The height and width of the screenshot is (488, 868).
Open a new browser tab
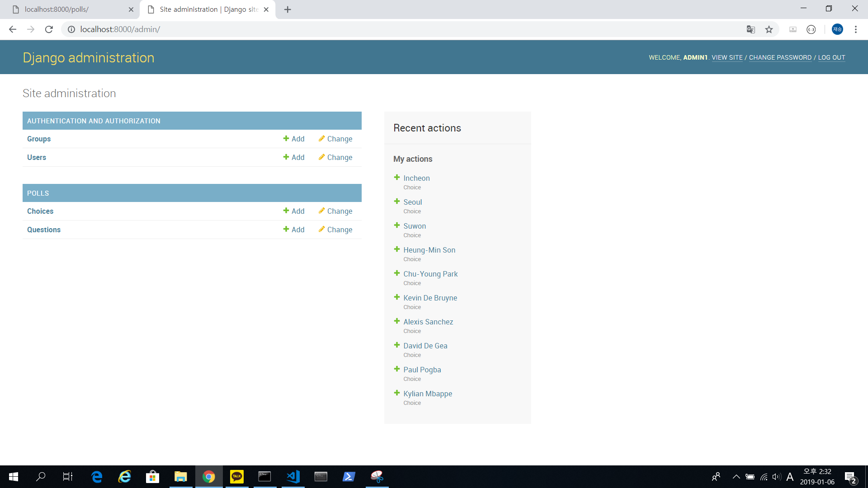[x=288, y=9]
